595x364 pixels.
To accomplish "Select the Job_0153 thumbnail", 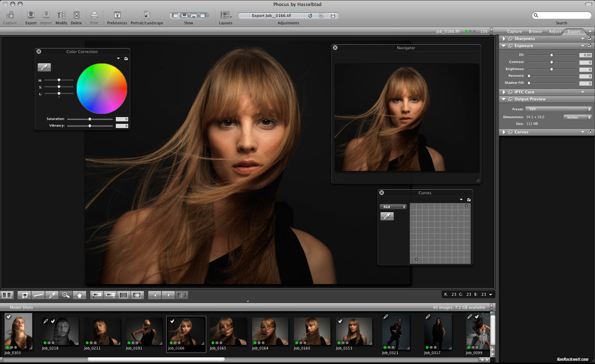I will [x=353, y=331].
